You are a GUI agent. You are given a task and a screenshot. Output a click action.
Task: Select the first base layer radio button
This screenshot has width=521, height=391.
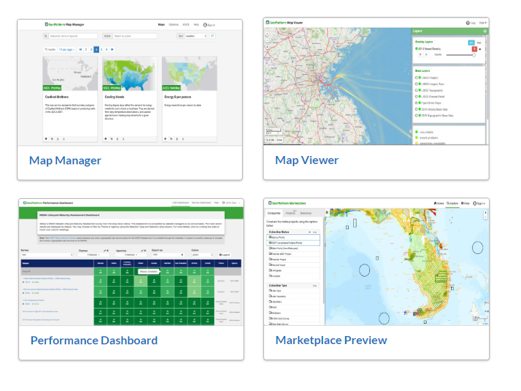click(416, 77)
